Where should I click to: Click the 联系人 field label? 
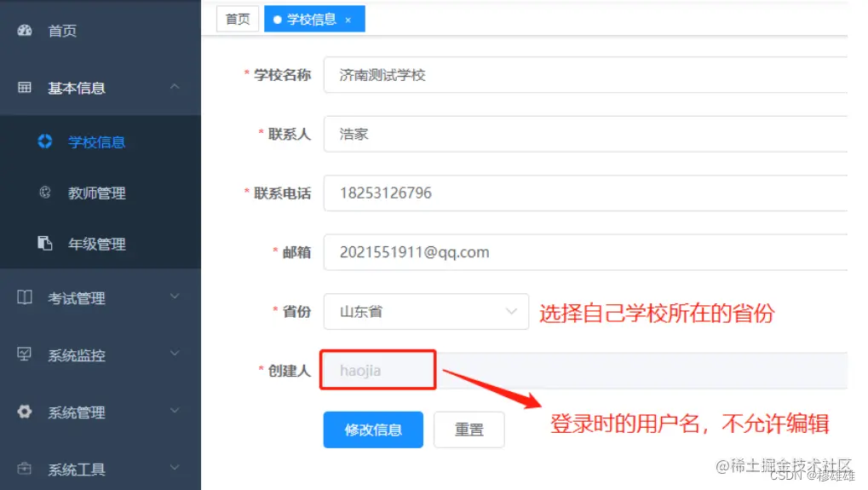point(290,134)
